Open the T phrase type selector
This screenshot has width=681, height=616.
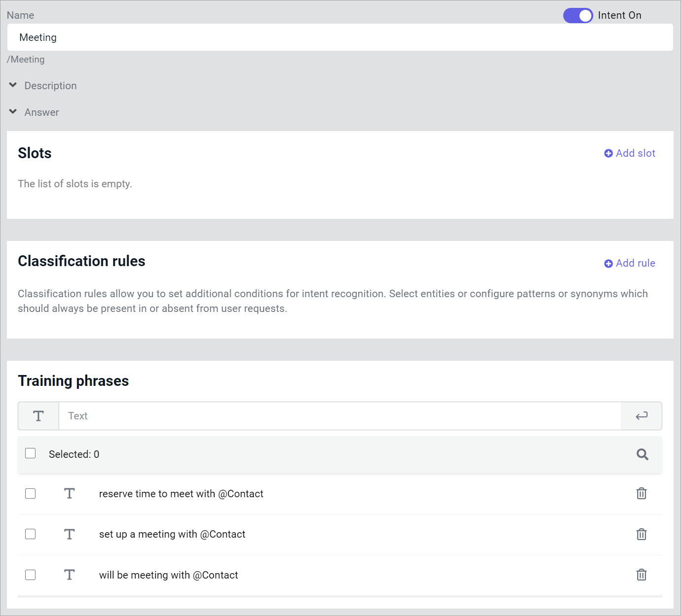click(x=38, y=415)
